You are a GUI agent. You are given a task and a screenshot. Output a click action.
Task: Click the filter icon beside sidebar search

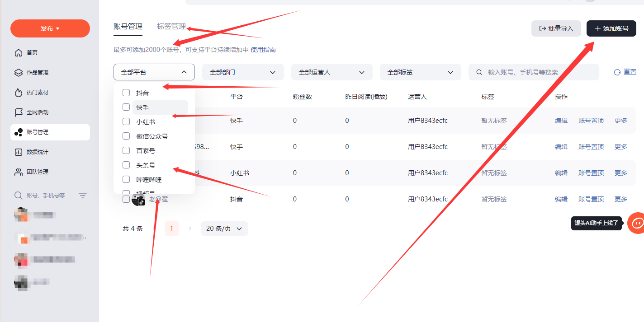[x=83, y=196]
